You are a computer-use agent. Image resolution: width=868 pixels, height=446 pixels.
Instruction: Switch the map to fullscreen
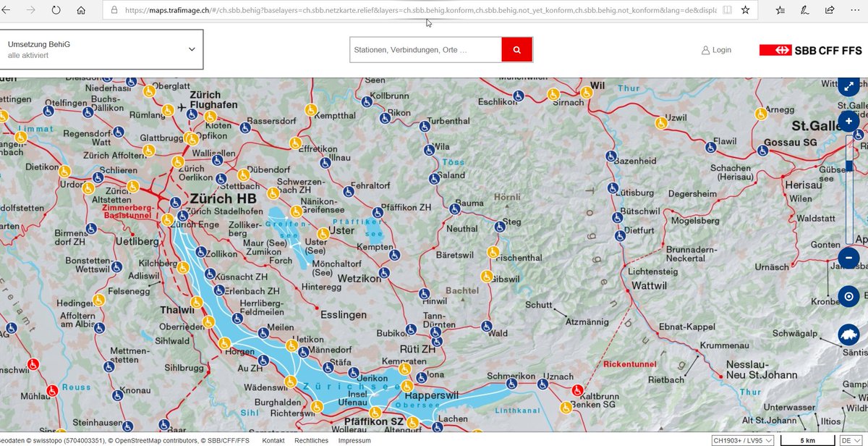[x=848, y=85]
